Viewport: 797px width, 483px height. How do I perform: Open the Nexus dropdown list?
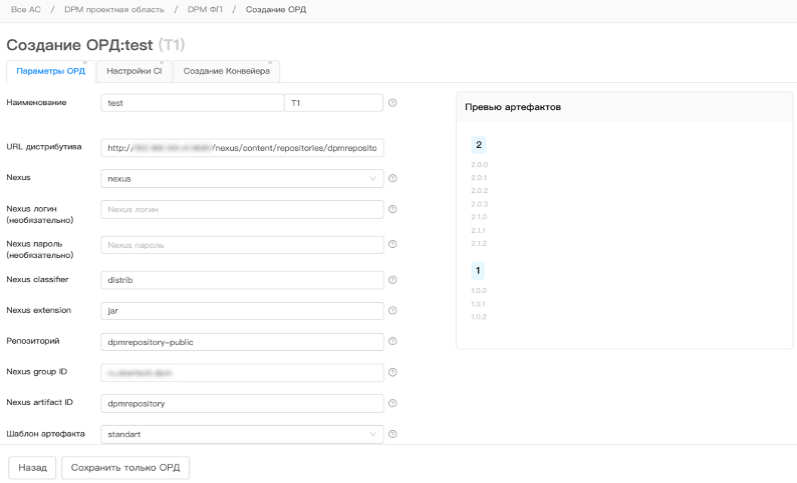pos(243,179)
